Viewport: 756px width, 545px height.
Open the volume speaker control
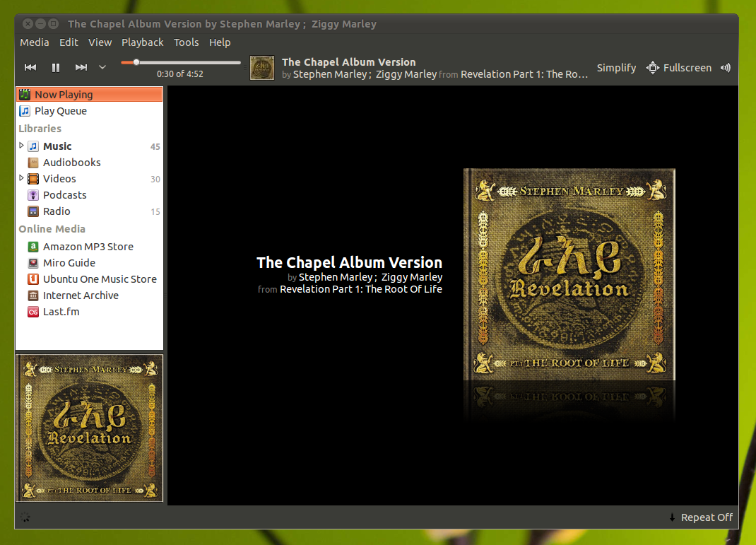click(725, 68)
